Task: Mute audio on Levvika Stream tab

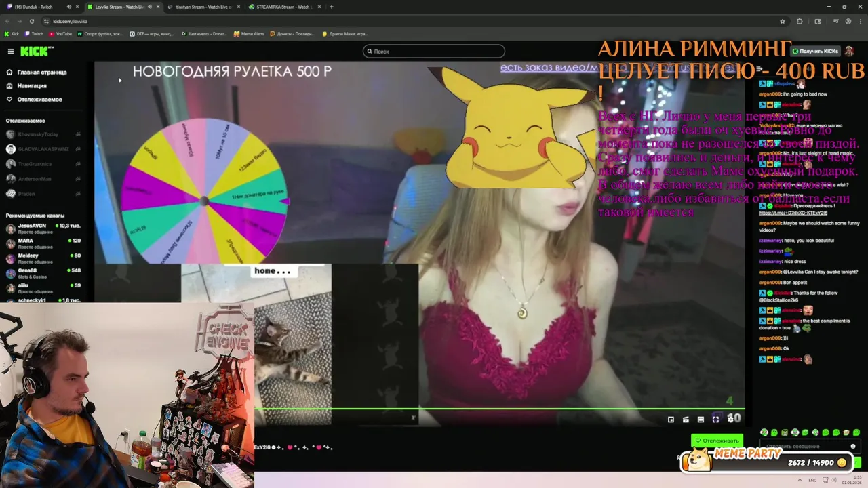Action: [149, 7]
